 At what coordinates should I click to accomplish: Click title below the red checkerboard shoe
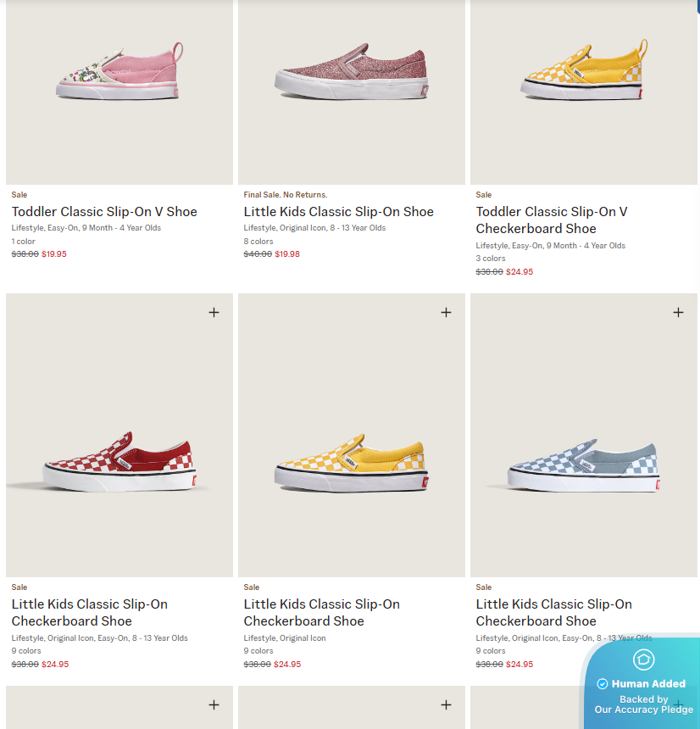90,612
